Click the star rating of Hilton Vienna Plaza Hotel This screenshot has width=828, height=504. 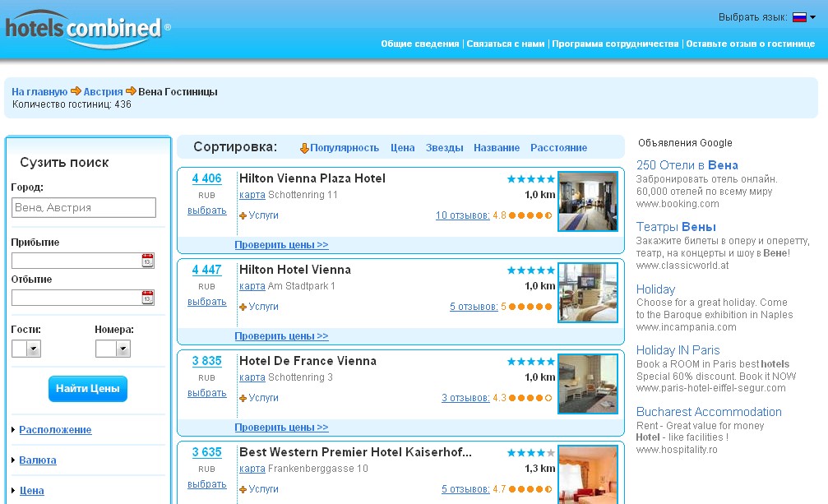[530, 179]
